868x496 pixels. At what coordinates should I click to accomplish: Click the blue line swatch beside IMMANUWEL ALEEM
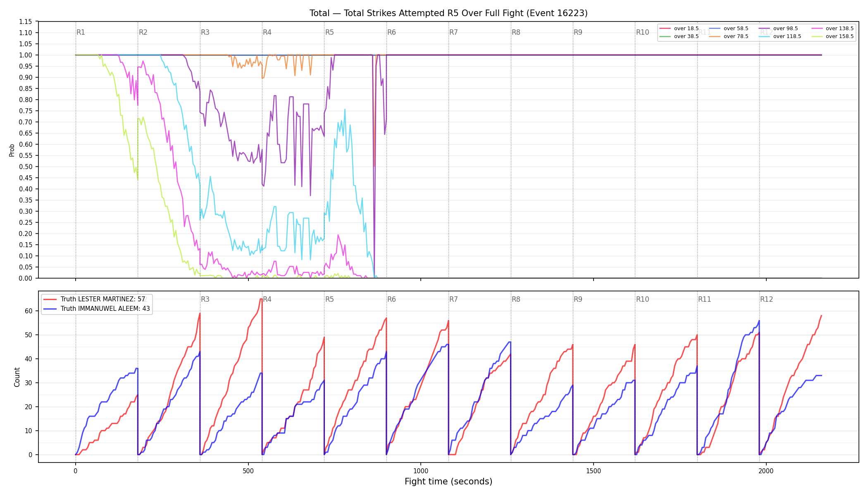50,309
